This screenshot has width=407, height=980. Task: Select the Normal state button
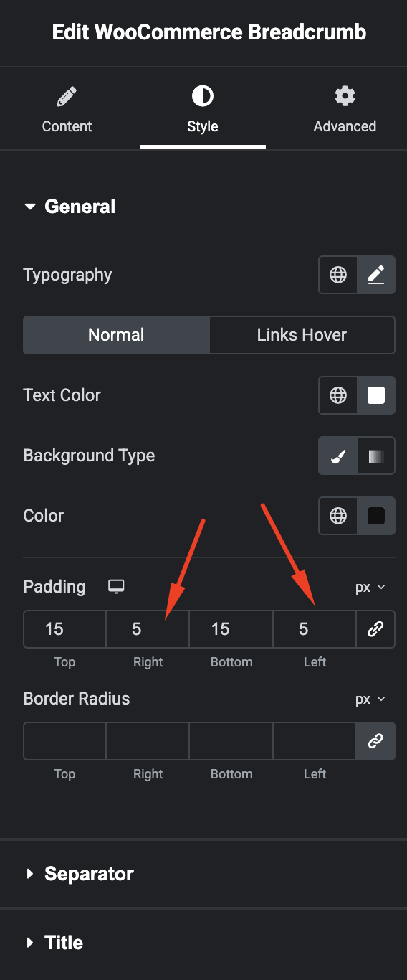116,335
